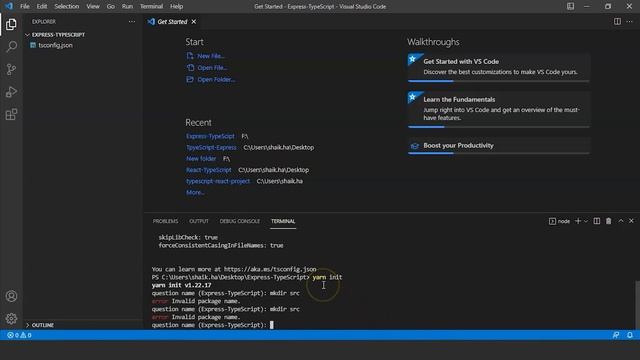
Task: Open the Edit menu
Action: [x=42, y=6]
